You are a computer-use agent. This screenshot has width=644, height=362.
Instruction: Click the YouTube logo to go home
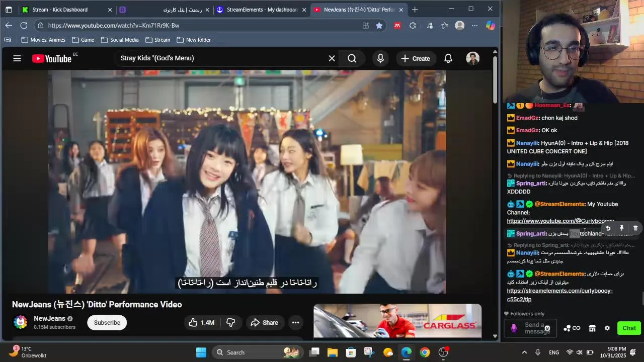(52, 58)
